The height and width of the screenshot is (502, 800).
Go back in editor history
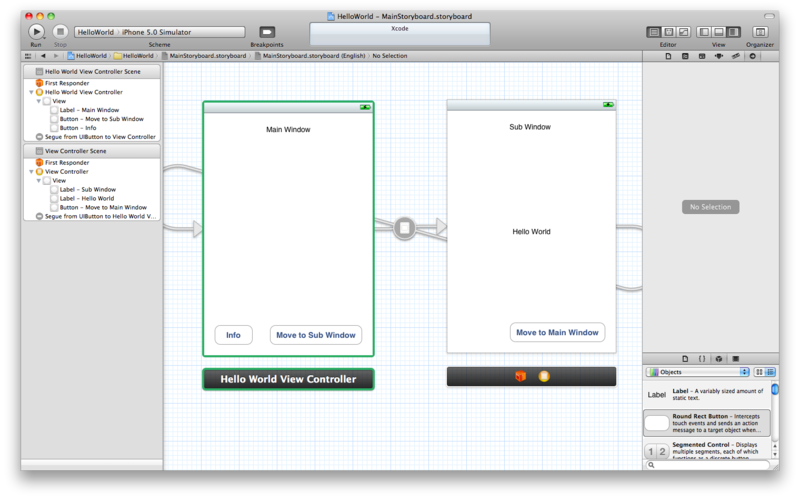tap(43, 56)
